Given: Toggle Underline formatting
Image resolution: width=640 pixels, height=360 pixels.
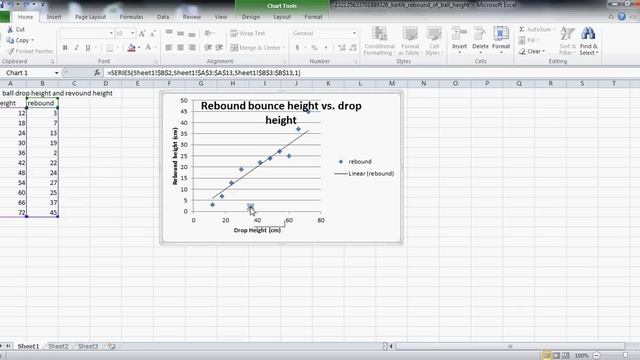Looking at the screenshot, I should click(x=87, y=48).
